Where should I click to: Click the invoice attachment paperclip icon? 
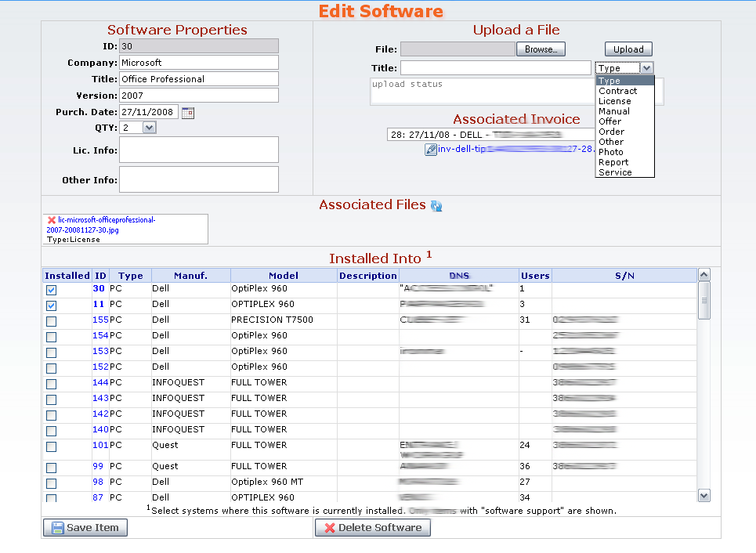click(x=431, y=150)
